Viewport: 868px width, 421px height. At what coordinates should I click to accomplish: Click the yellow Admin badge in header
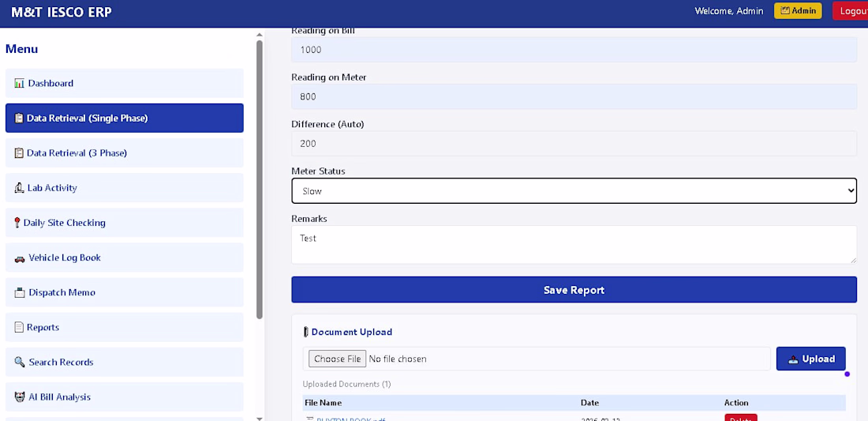point(798,10)
